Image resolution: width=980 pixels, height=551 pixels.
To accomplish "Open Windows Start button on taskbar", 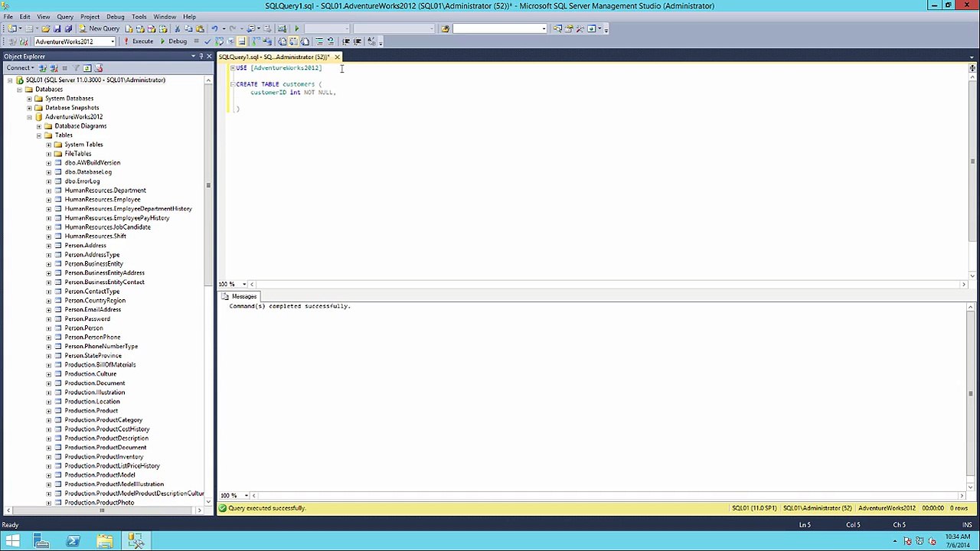I will (12, 541).
